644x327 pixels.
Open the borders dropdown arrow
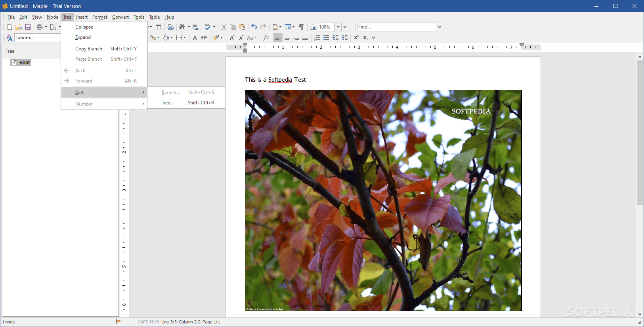tap(184, 38)
